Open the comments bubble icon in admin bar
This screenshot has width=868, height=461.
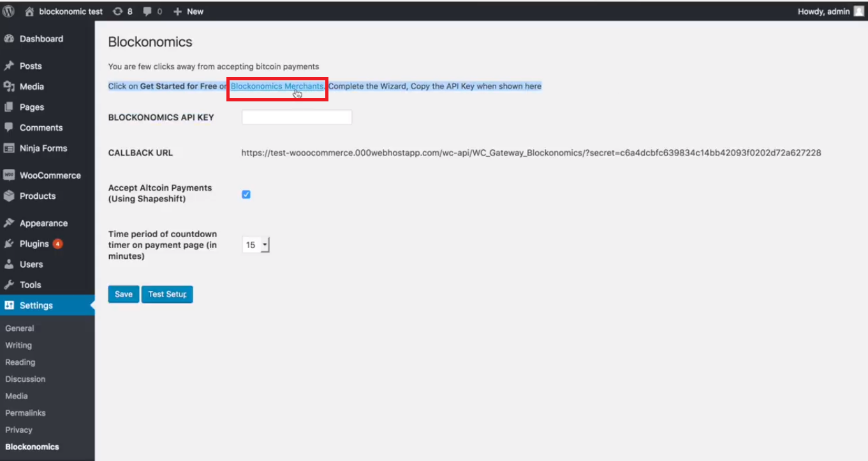pyautogui.click(x=148, y=11)
